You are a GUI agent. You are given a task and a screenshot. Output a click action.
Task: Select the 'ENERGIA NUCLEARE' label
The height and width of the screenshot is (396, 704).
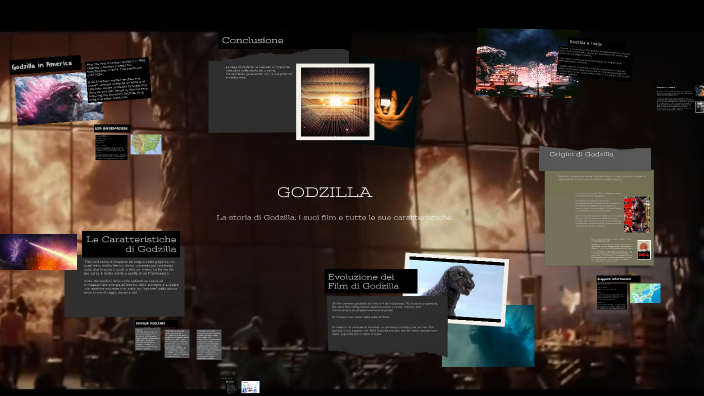[150, 323]
